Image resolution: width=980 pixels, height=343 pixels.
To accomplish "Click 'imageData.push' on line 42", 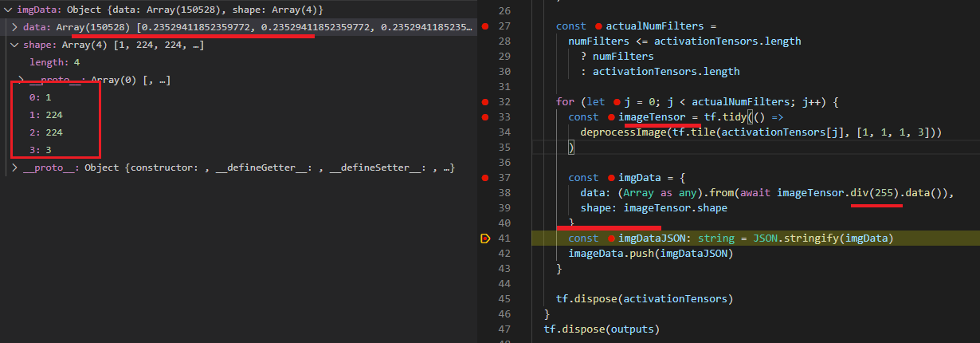I will [608, 254].
